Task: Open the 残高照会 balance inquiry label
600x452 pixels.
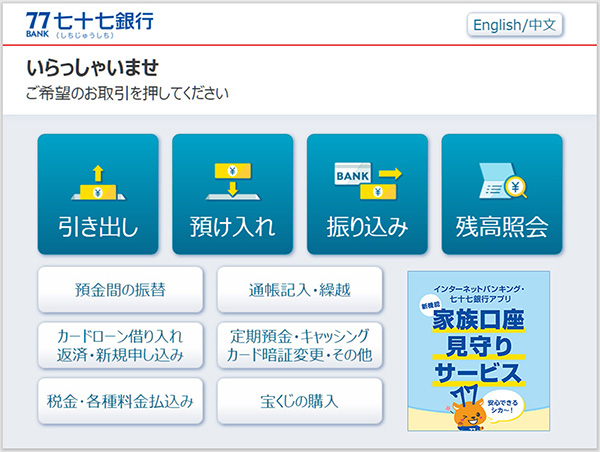Action: coord(502,227)
